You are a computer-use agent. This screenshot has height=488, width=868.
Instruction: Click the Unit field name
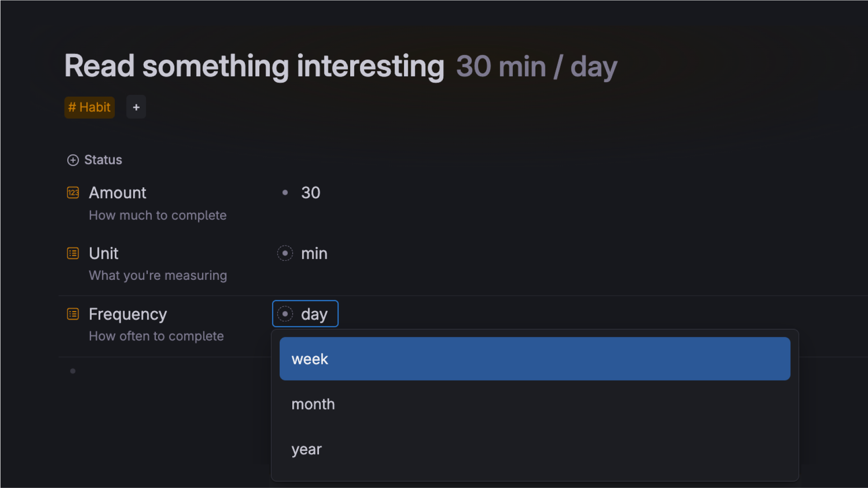[x=103, y=253]
